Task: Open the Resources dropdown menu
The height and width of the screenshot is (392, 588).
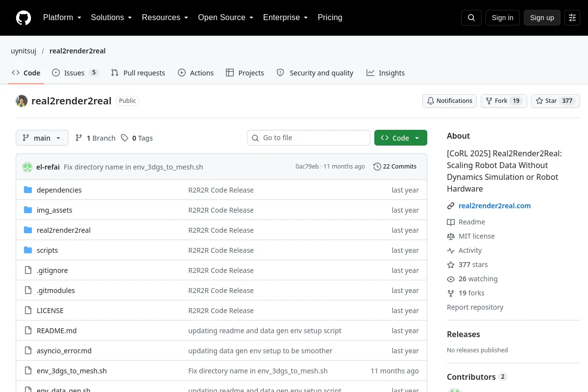Action: pos(165,18)
